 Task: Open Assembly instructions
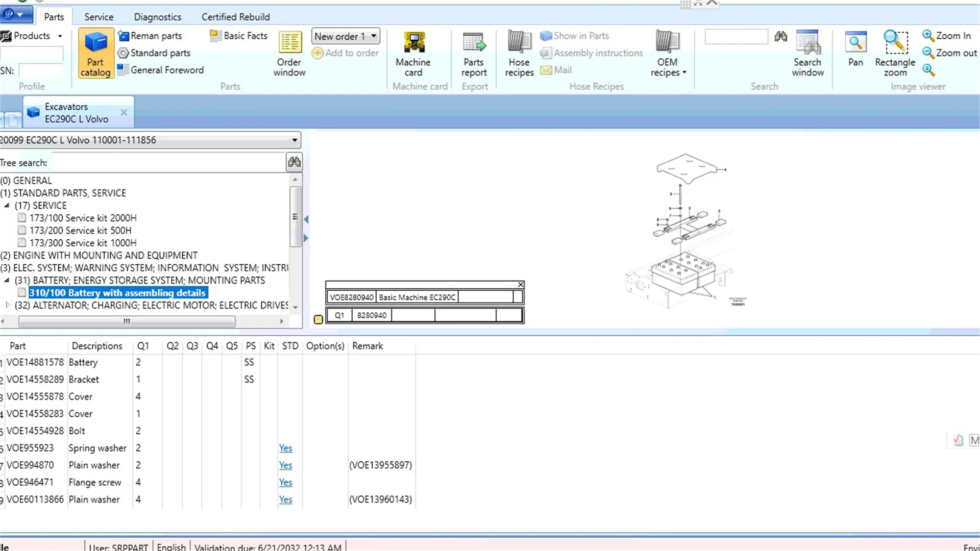tap(592, 53)
